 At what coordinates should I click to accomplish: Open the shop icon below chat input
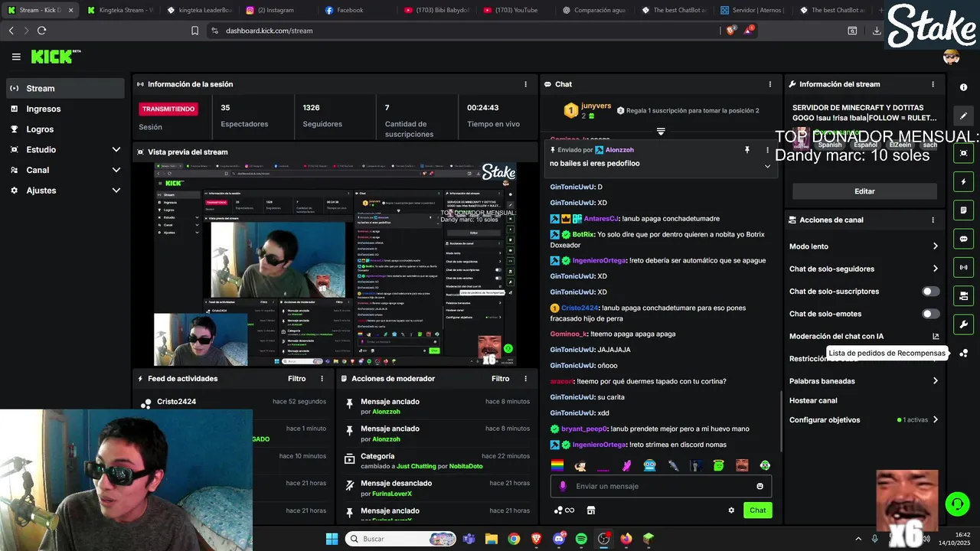click(x=590, y=510)
